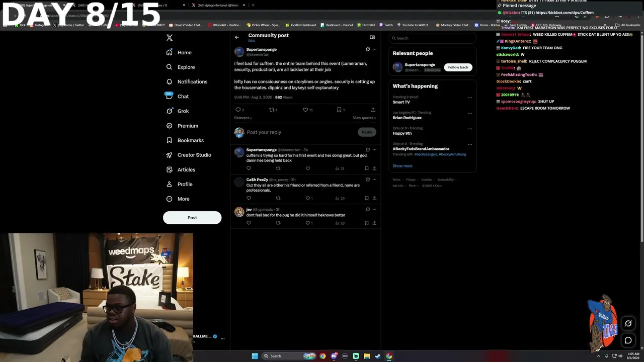Click the Grok icon on jev's reply
The height and width of the screenshot is (362, 644).
click(x=367, y=209)
